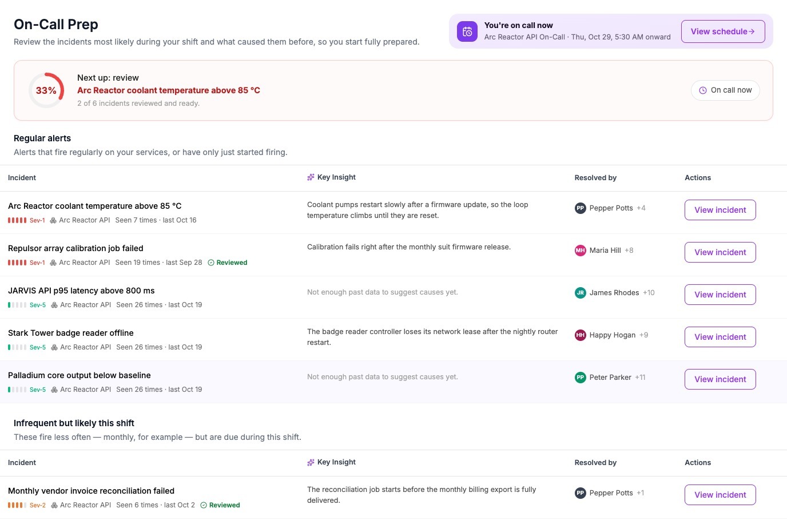Click the 33% review progress ring

point(46,90)
